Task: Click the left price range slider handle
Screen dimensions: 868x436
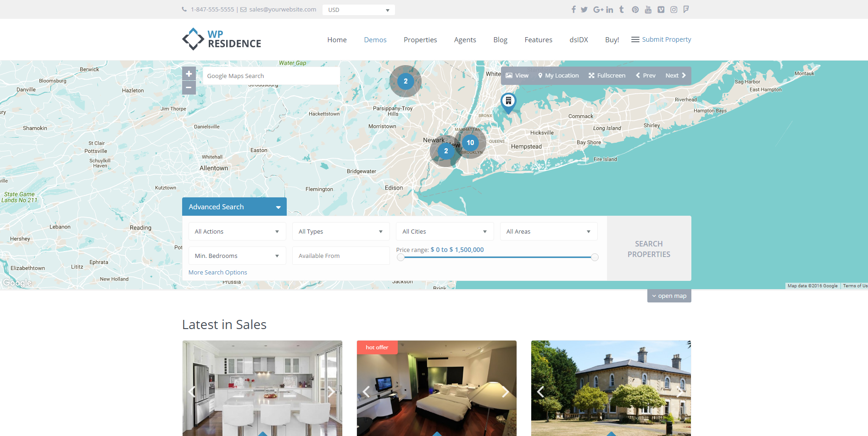Action: click(x=401, y=257)
